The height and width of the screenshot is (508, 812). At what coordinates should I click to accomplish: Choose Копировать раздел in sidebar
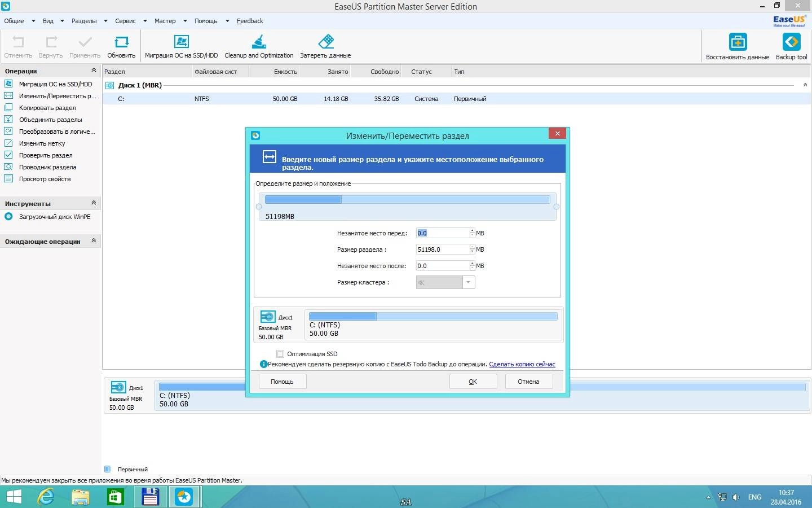pos(47,108)
